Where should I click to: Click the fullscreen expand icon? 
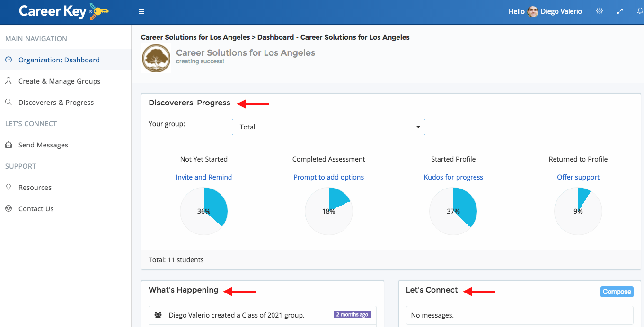[620, 11]
